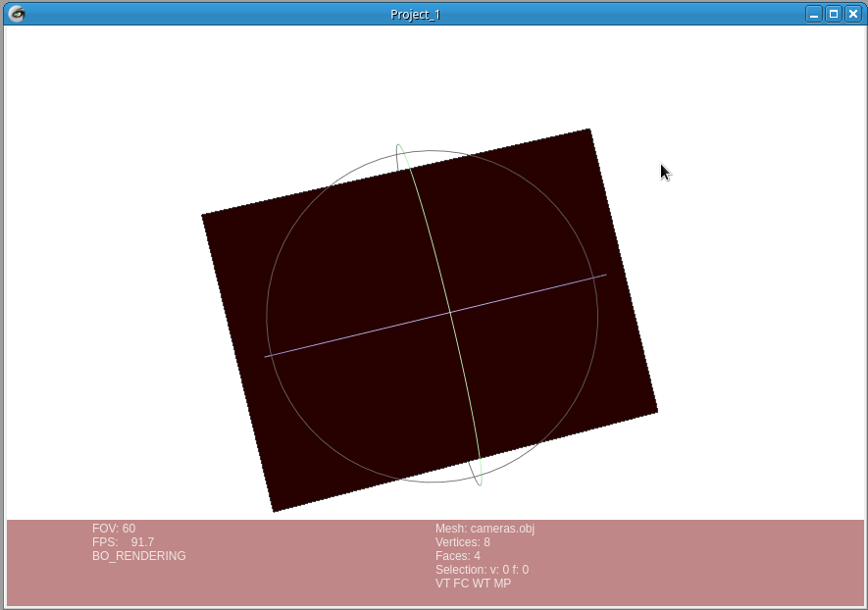This screenshot has height=610, width=868.
Task: Toggle VT vertex display mode in status bar
Action: click(x=442, y=583)
